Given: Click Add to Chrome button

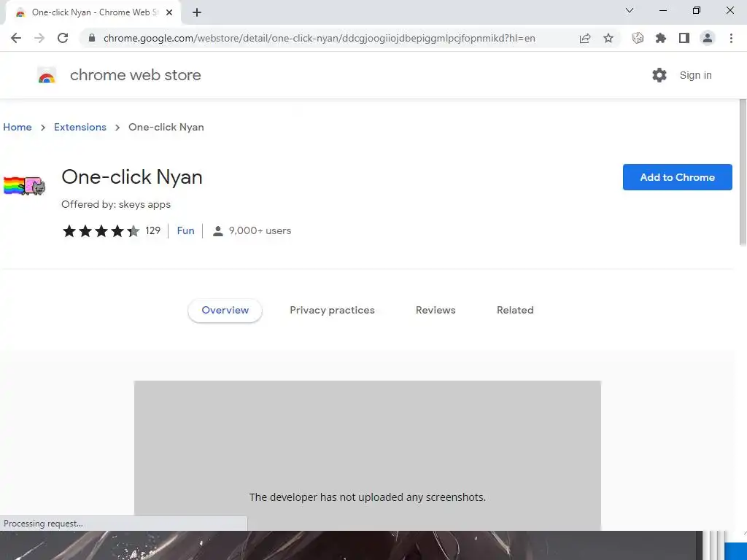Looking at the screenshot, I should tap(678, 177).
